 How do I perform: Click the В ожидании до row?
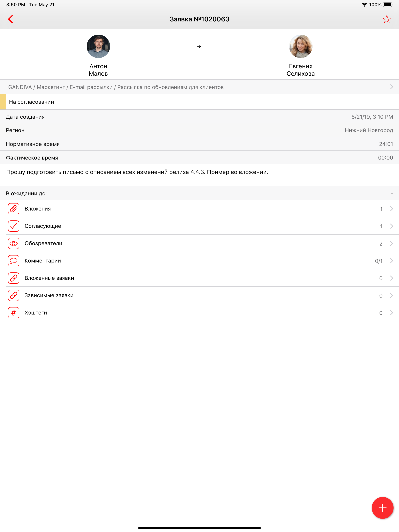[x=199, y=193]
